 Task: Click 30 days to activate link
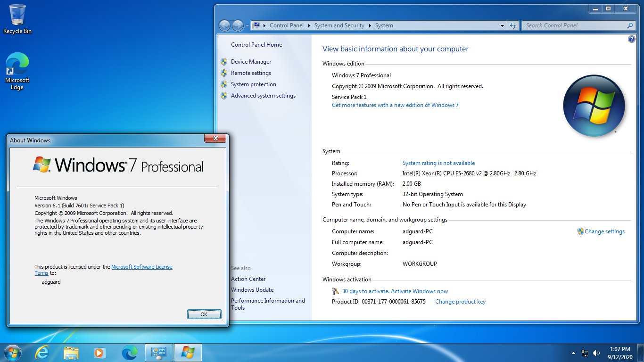(x=395, y=291)
